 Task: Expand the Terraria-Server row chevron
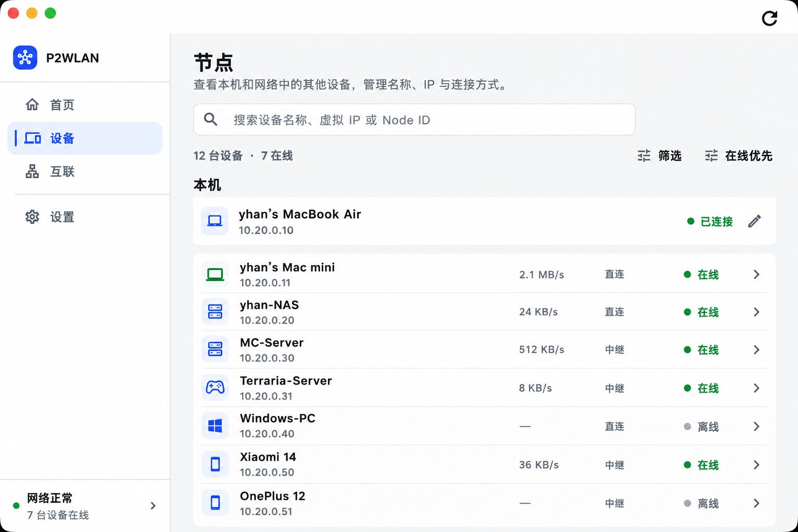tap(756, 388)
